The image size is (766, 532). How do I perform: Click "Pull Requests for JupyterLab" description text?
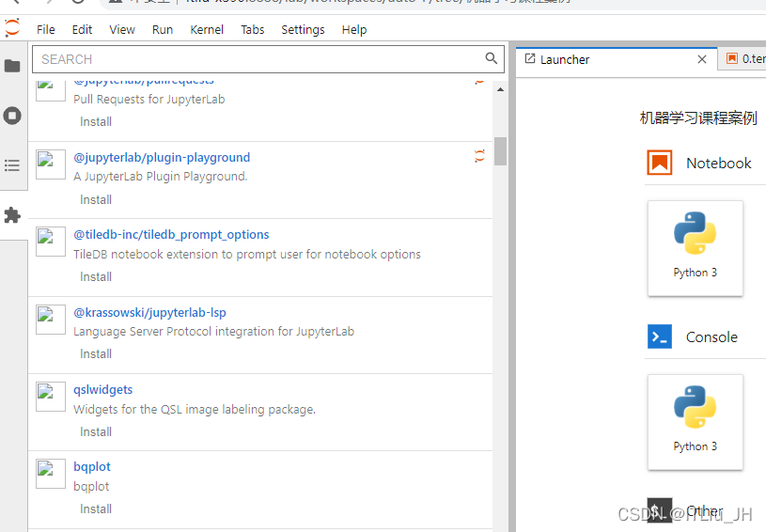click(149, 100)
